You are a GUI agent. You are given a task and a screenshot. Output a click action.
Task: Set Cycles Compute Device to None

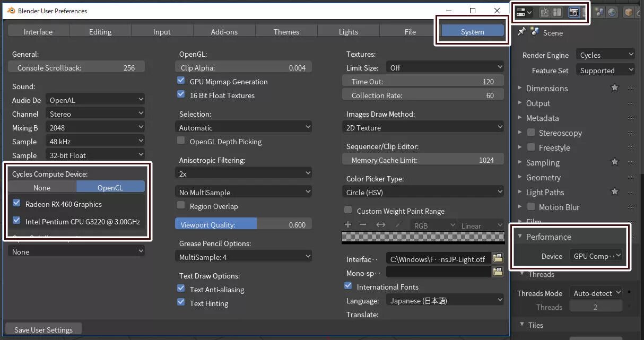point(42,187)
